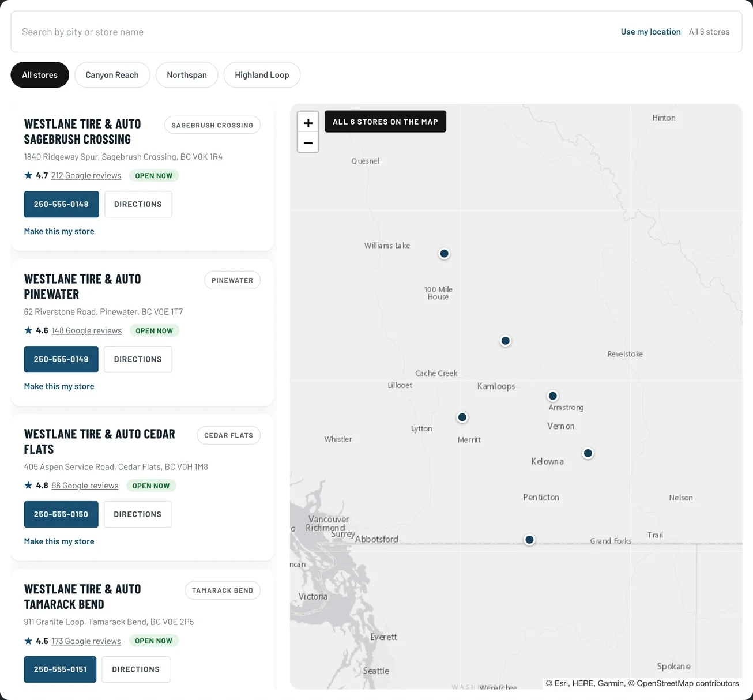Screen dimensions: 753x700
Task: Filter by Highland Loop region
Action: (x=262, y=75)
